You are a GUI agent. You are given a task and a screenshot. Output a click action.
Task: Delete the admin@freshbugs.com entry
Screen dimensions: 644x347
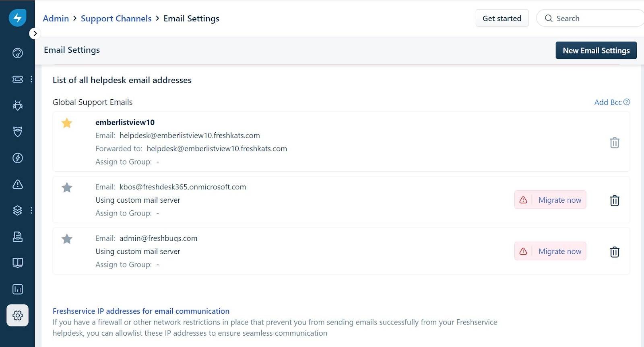(x=614, y=252)
